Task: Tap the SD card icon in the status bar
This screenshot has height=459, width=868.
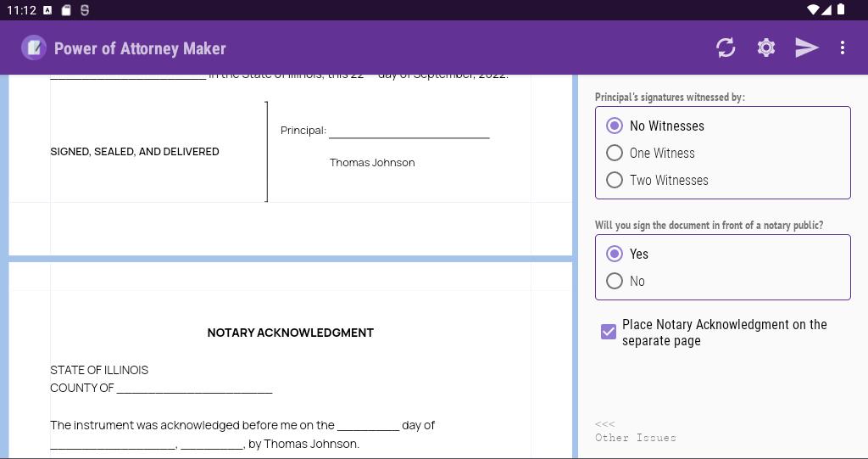Action: pos(66,10)
